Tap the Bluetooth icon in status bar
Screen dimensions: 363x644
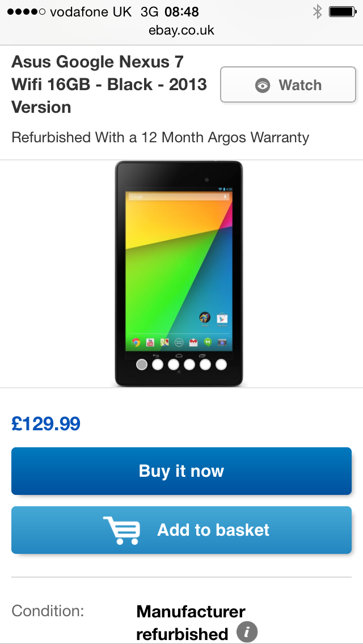click(x=317, y=11)
